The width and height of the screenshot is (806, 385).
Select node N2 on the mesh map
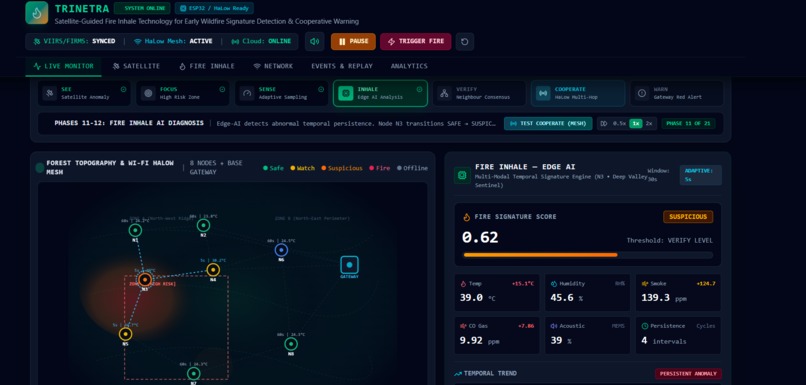tap(203, 225)
